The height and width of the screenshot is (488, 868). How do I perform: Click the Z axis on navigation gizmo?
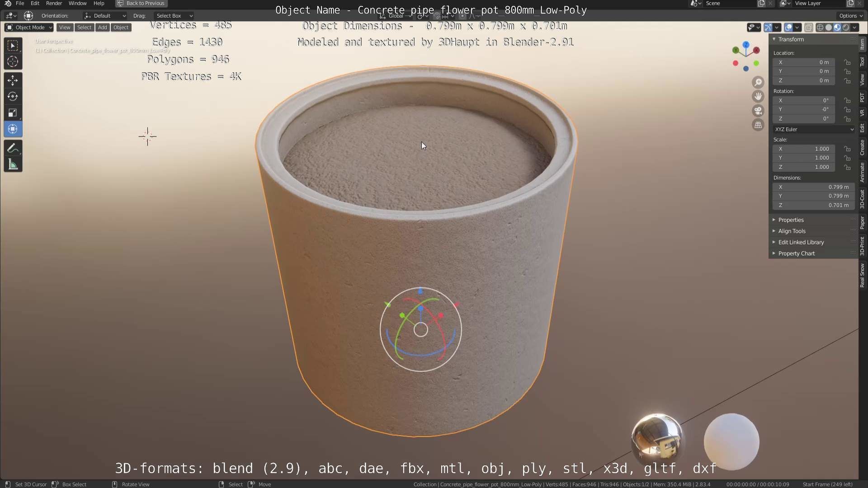[x=746, y=45]
